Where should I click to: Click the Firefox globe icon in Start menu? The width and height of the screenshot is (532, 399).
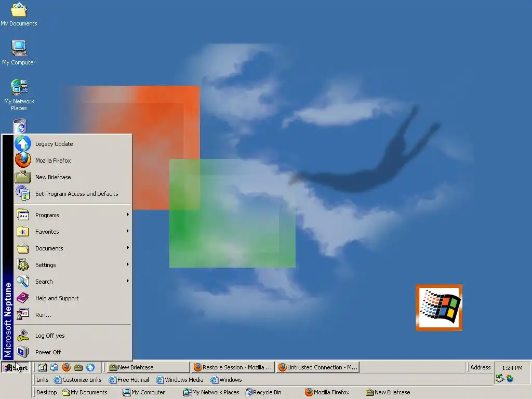[23, 160]
